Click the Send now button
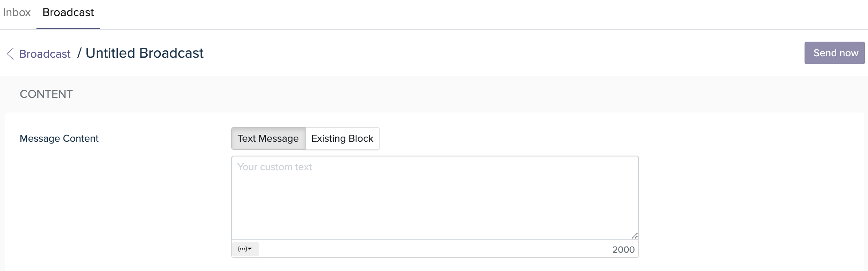 click(x=834, y=53)
